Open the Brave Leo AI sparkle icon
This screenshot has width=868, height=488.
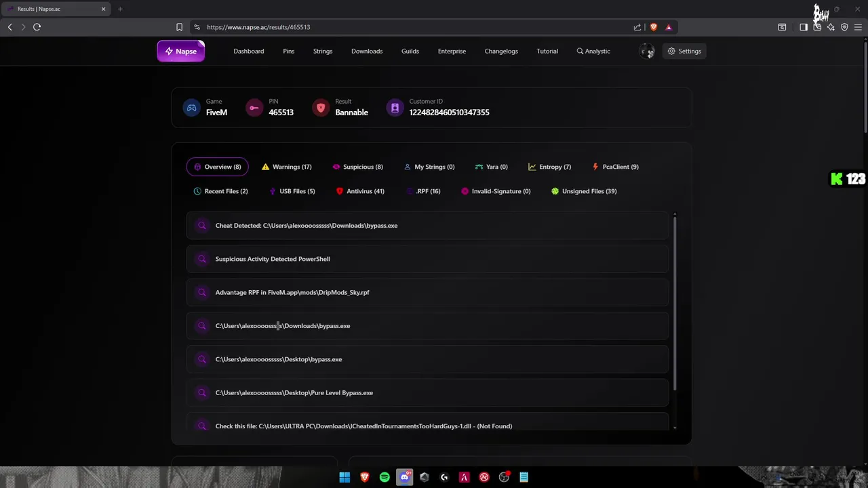[831, 27]
